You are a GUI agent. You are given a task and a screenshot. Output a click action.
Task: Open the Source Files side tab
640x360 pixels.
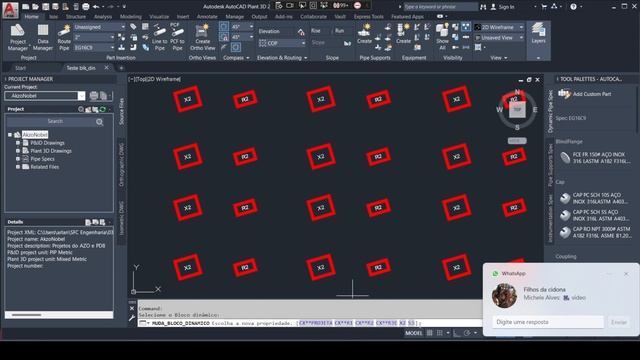pos(121,111)
